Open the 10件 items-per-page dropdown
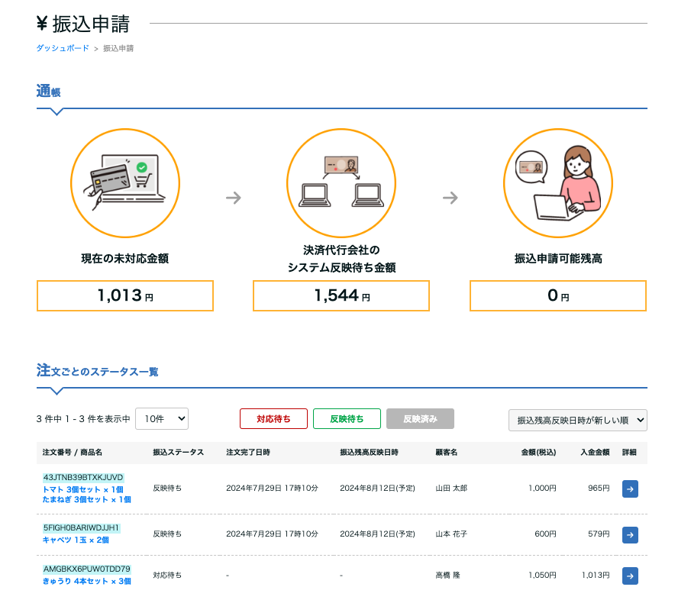Image resolution: width=691 pixels, height=616 pixels. point(162,419)
